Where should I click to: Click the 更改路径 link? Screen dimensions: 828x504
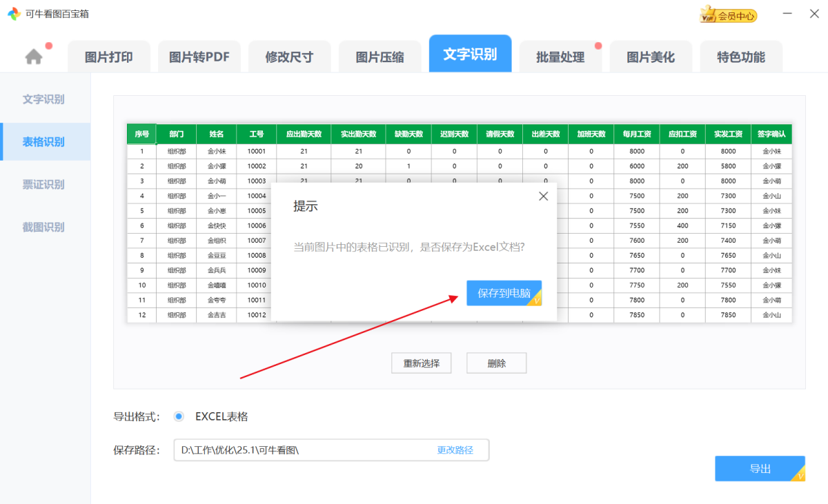(x=455, y=450)
